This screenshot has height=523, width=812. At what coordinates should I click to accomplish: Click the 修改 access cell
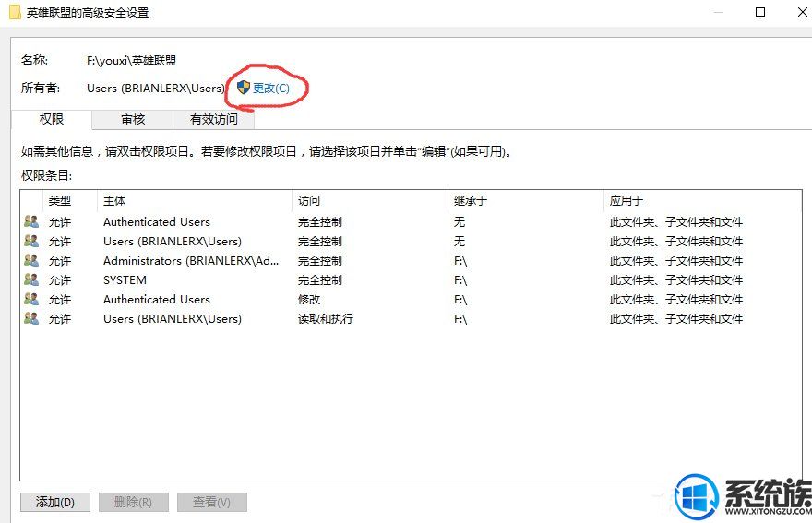308,300
